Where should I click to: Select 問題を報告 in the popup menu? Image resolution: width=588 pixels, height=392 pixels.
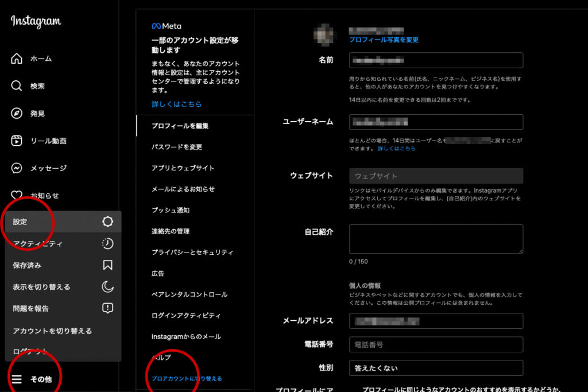(63, 308)
